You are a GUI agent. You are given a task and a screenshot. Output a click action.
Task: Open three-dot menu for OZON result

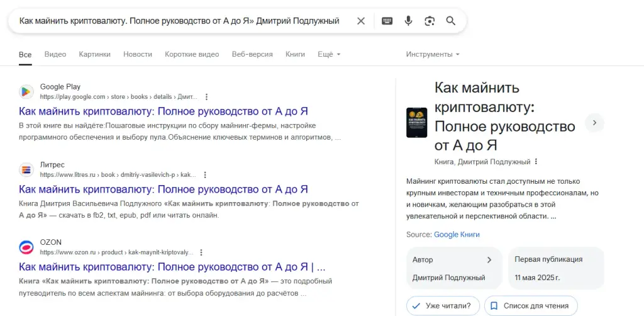tap(201, 252)
